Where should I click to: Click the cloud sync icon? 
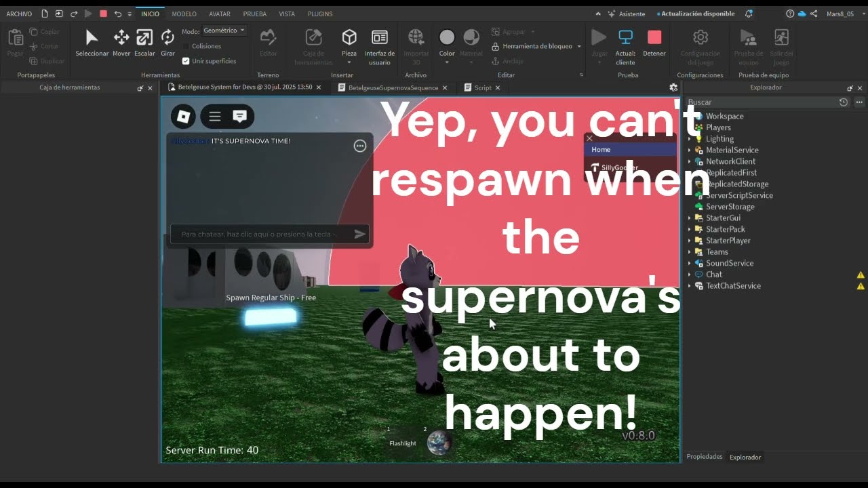pyautogui.click(x=802, y=14)
